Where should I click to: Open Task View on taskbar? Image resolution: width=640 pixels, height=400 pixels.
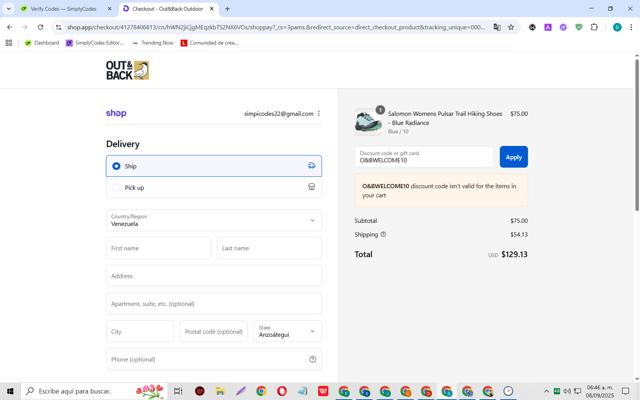coord(178,391)
